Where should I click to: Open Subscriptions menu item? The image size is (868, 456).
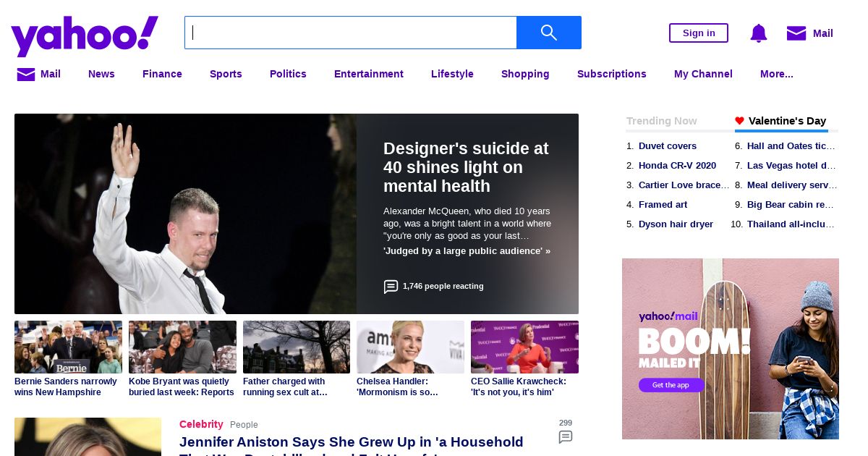point(612,74)
